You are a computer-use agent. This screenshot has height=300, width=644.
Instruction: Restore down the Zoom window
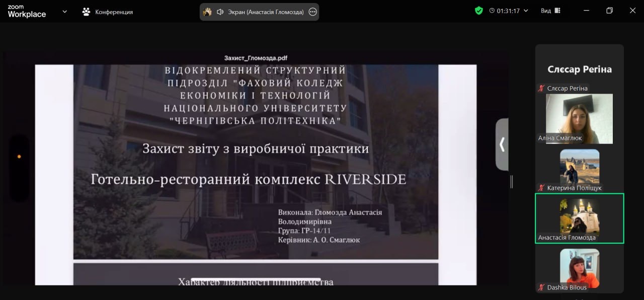coord(609,11)
